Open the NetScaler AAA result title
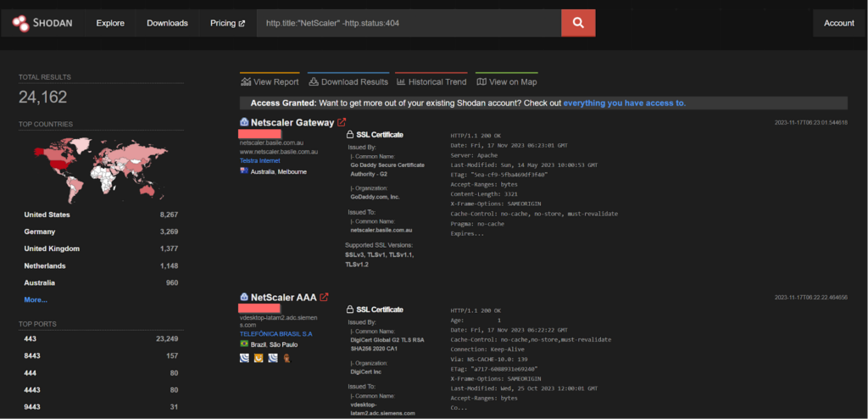The height and width of the screenshot is (419, 868). (283, 298)
